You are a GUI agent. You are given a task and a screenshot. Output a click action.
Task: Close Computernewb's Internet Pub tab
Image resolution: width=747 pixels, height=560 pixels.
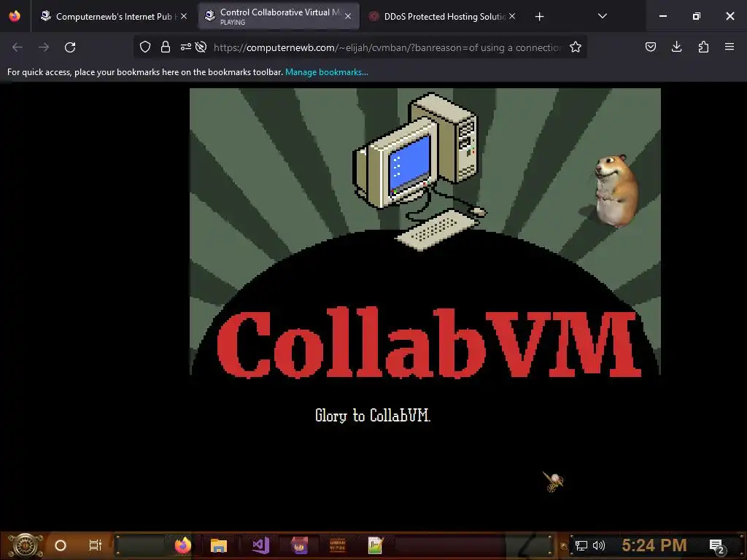tap(184, 16)
